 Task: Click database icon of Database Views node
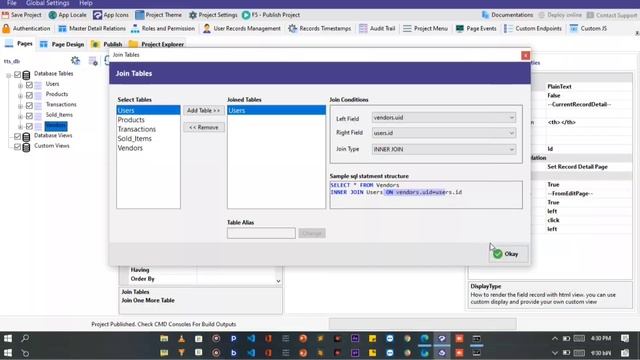click(26, 137)
